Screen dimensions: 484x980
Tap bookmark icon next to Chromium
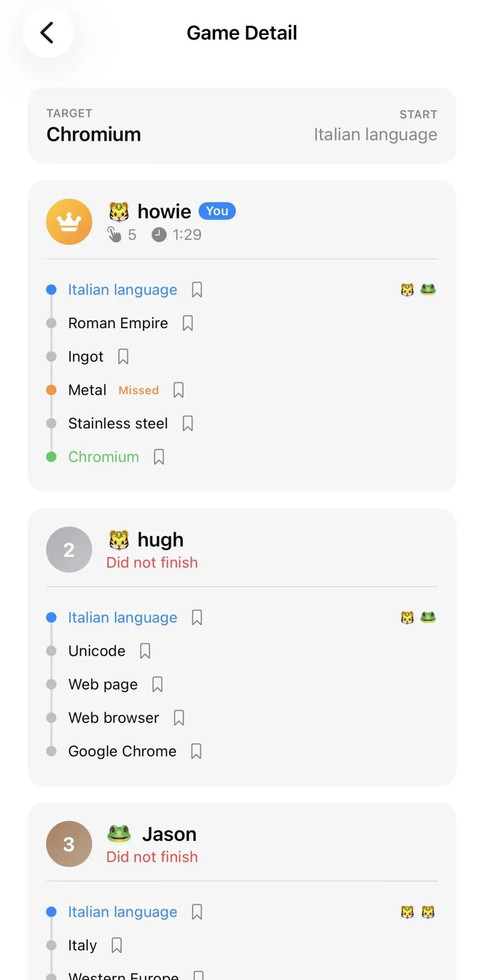tap(159, 457)
